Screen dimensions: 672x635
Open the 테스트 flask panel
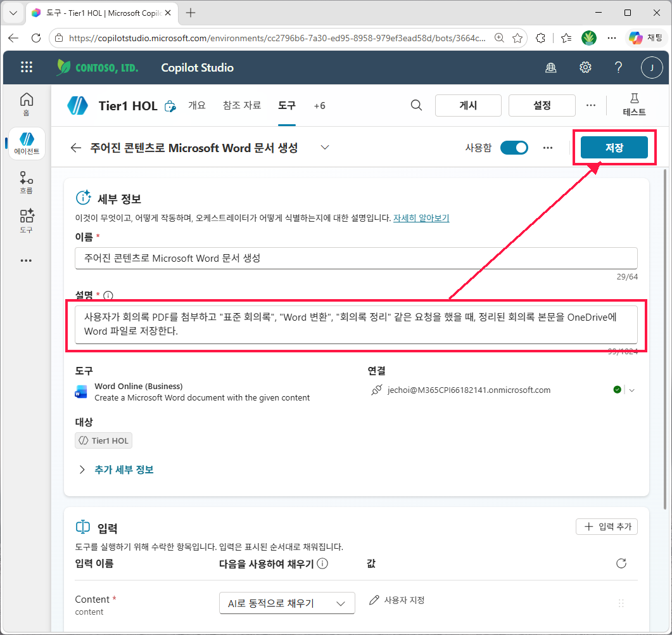point(634,105)
